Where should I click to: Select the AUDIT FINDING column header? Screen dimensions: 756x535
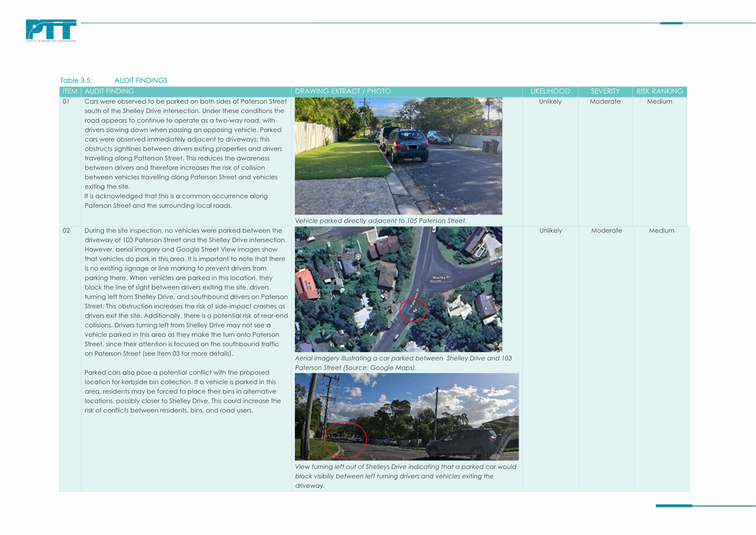pos(109,91)
